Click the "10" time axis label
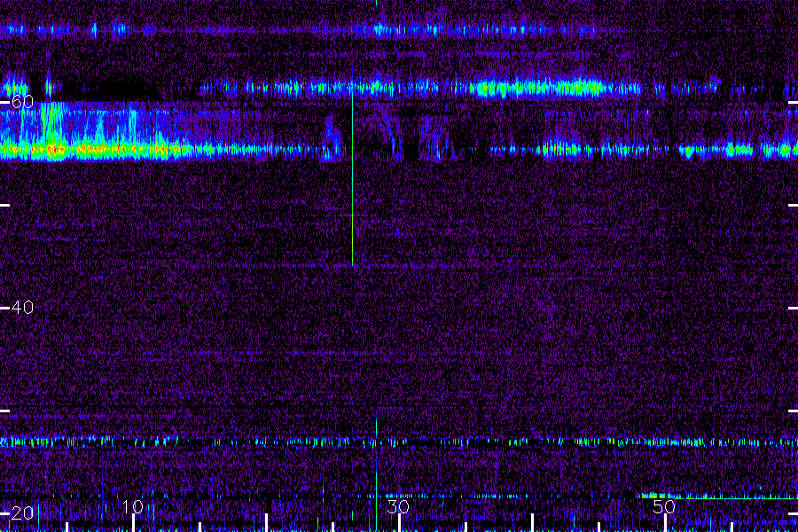The image size is (798, 532). [x=133, y=506]
